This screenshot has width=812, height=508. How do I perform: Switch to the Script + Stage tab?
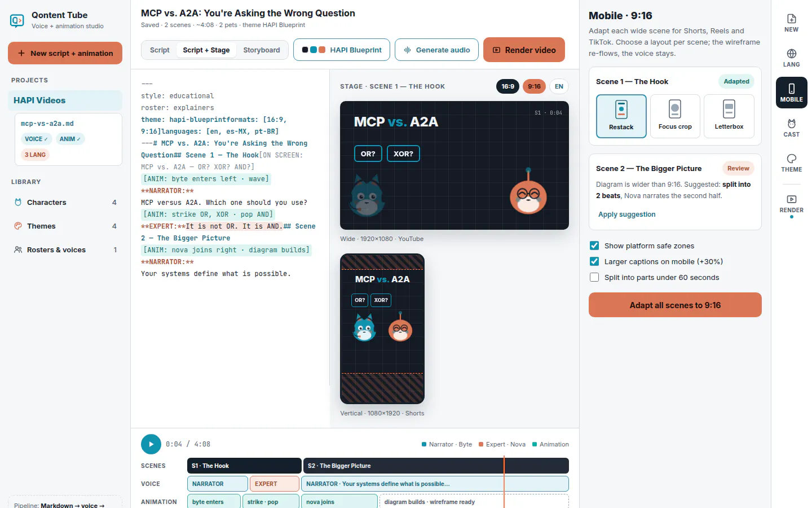point(206,50)
